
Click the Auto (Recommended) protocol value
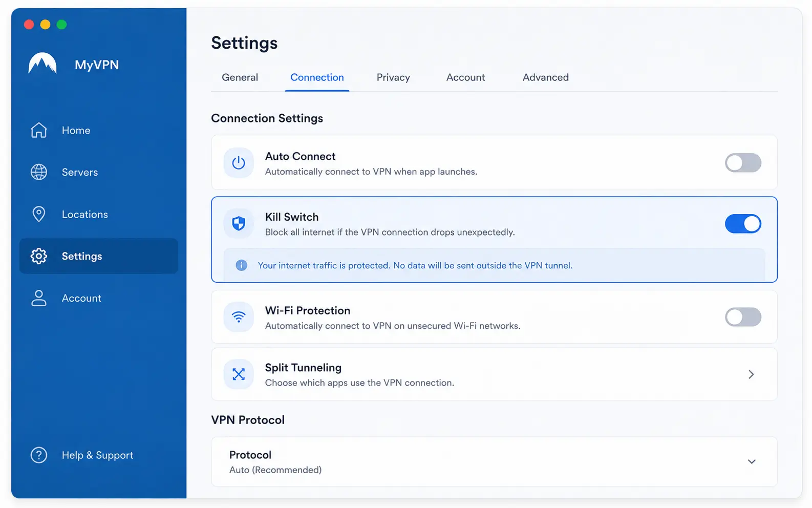pyautogui.click(x=275, y=470)
